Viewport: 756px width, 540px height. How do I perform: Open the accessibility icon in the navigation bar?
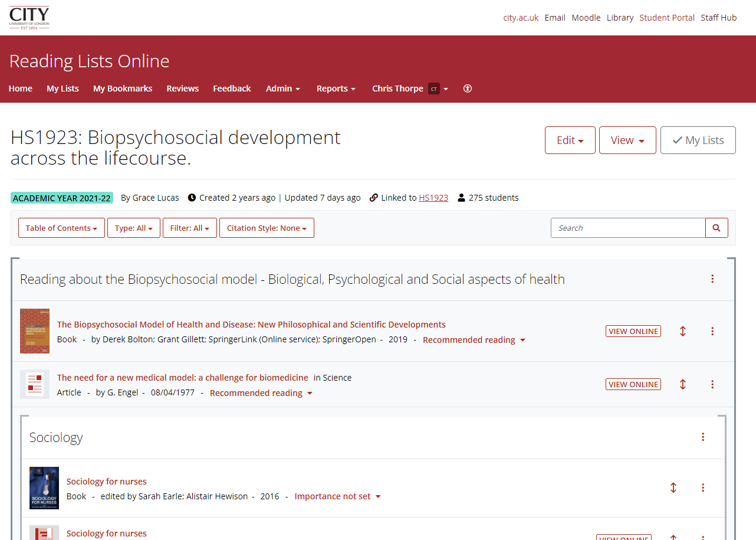[x=467, y=88]
